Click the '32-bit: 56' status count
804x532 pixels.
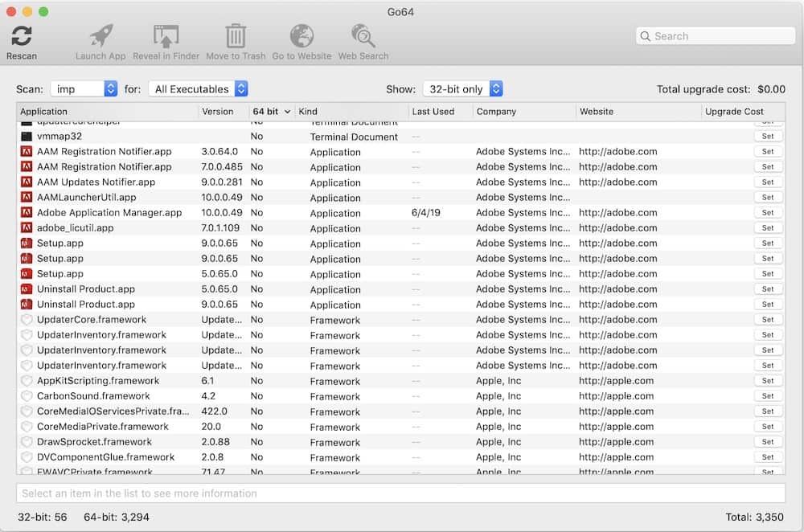[43, 518]
